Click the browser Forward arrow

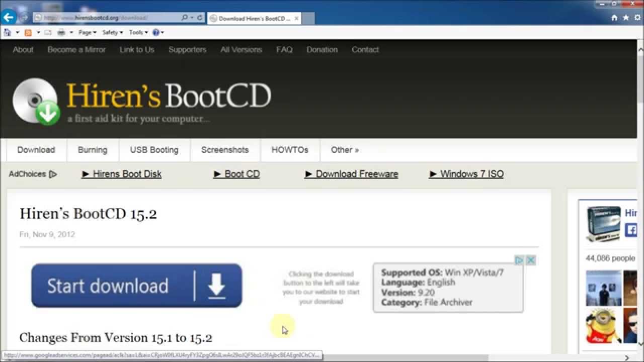click(x=24, y=18)
